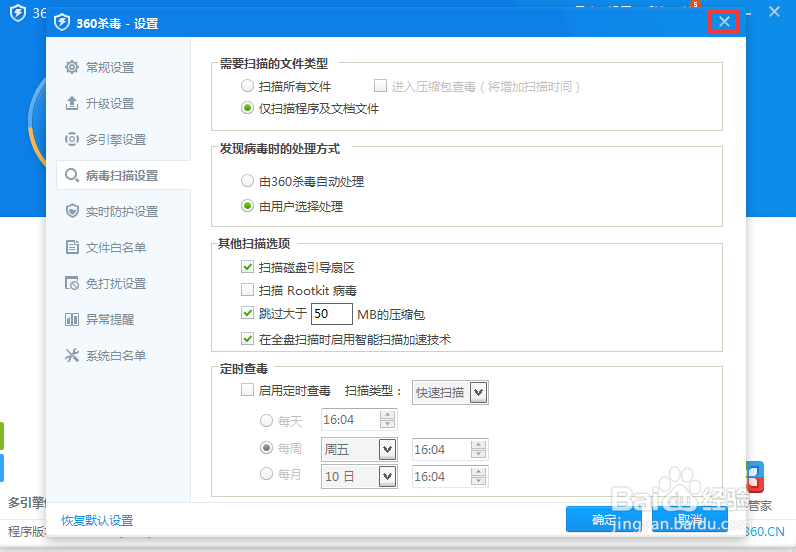The height and width of the screenshot is (552, 796).
Task: Click the 360杀毒 main window shield logo
Action: click(x=18, y=13)
